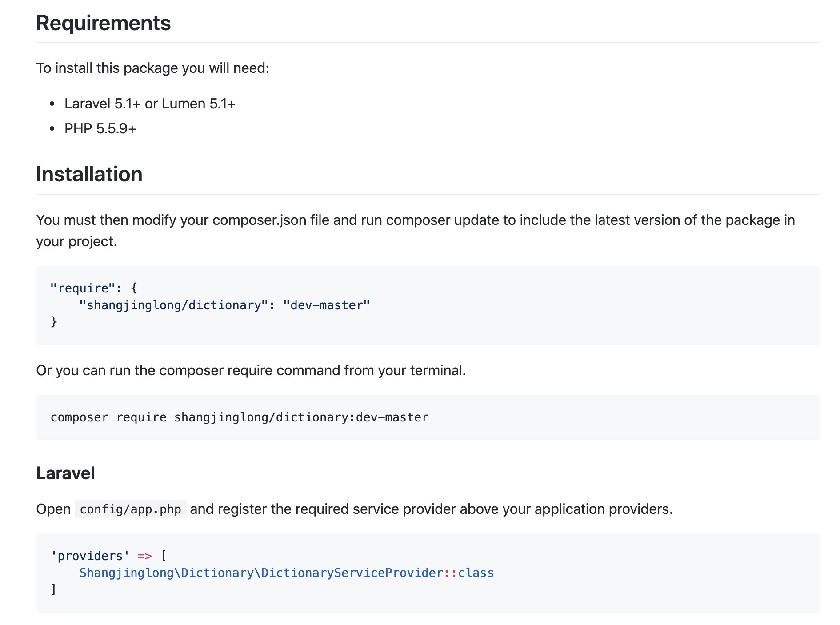
Task: Click the 'providers' key in PHP snippet
Action: (90, 556)
